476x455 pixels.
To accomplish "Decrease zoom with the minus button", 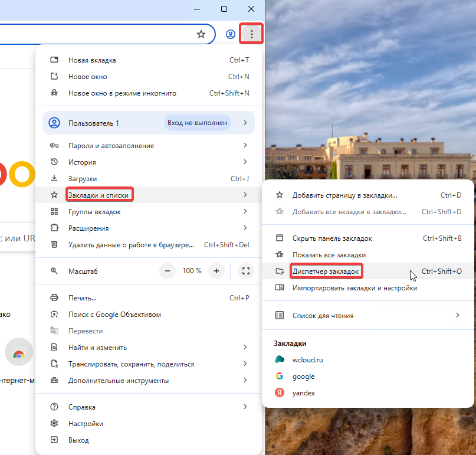I will pyautogui.click(x=168, y=271).
